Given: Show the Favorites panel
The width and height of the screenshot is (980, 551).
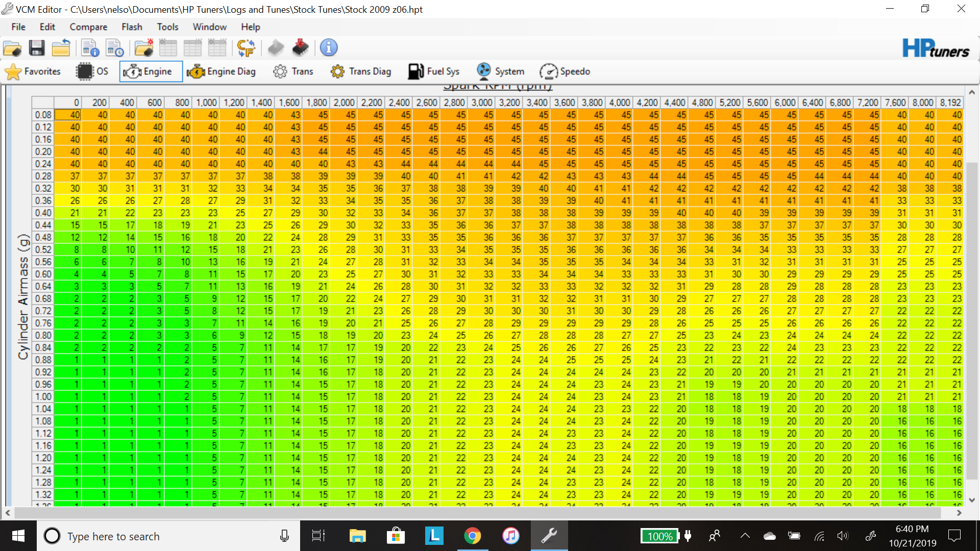Looking at the screenshot, I should [33, 71].
